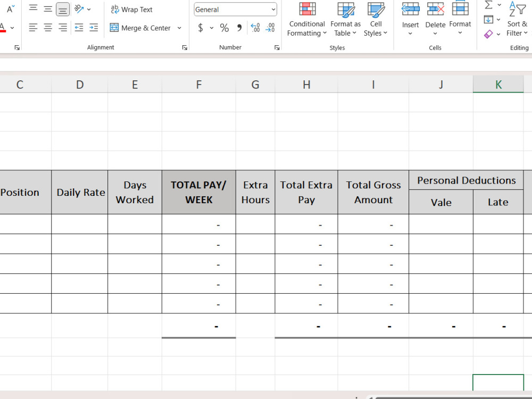Open Font settings dialog launcher
Viewport: 532px width, 399px height.
17,48
